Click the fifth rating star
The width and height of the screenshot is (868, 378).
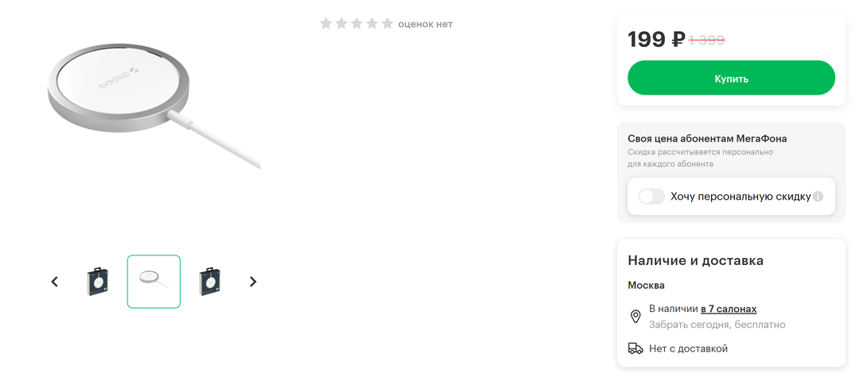click(x=388, y=23)
